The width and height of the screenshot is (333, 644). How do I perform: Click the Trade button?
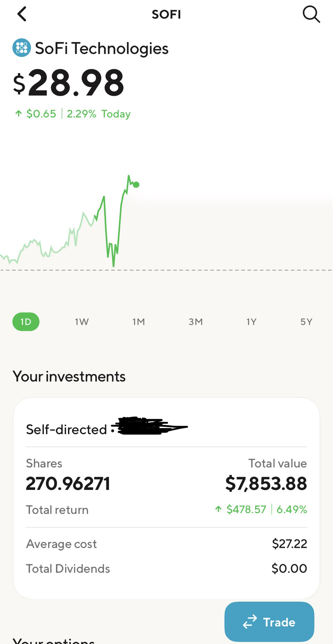(269, 622)
